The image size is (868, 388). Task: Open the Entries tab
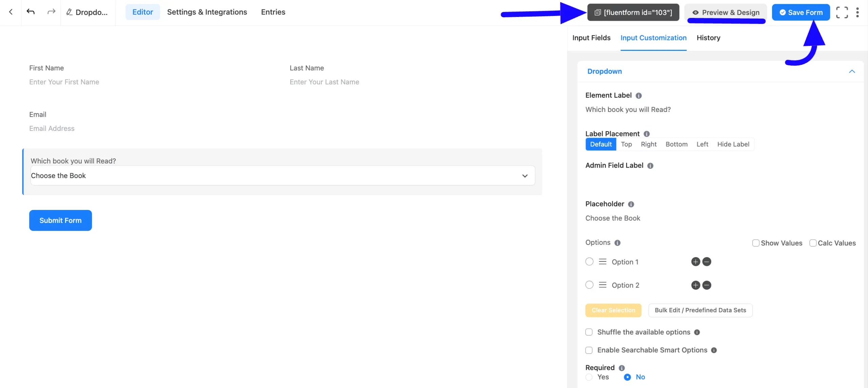pos(273,12)
